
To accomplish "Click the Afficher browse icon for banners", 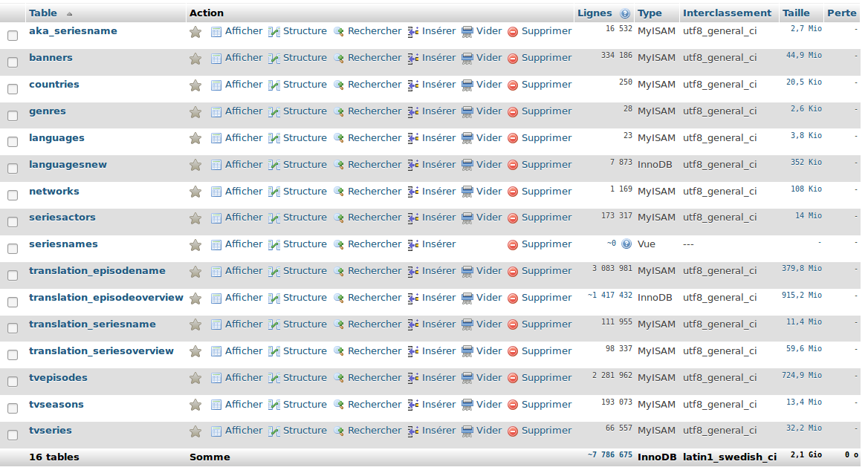I will (x=216, y=59).
